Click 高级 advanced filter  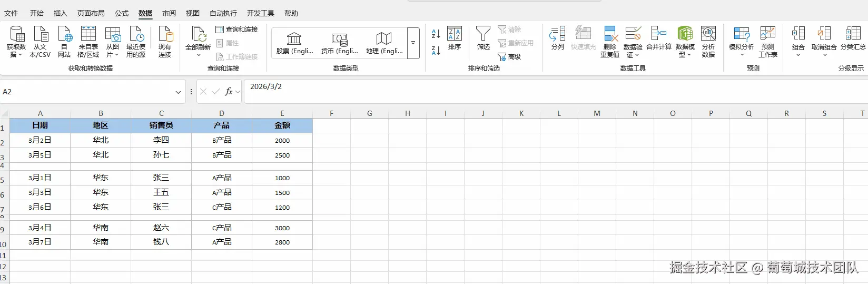(x=509, y=56)
